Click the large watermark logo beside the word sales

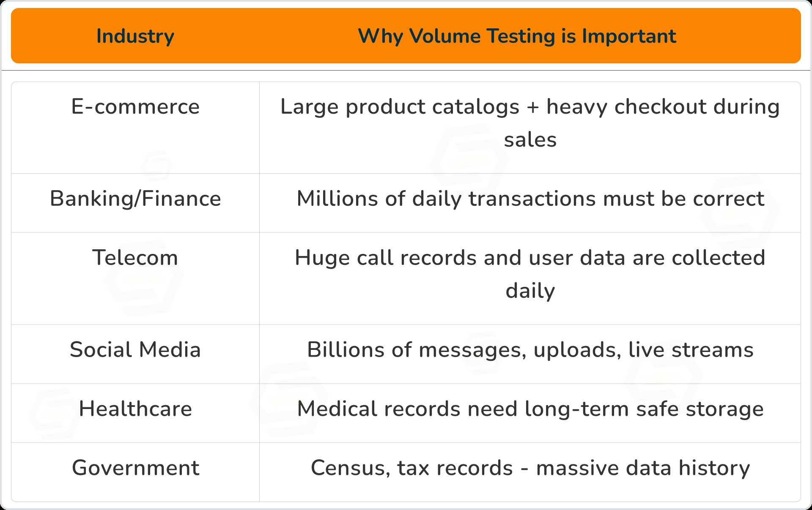pos(469,163)
